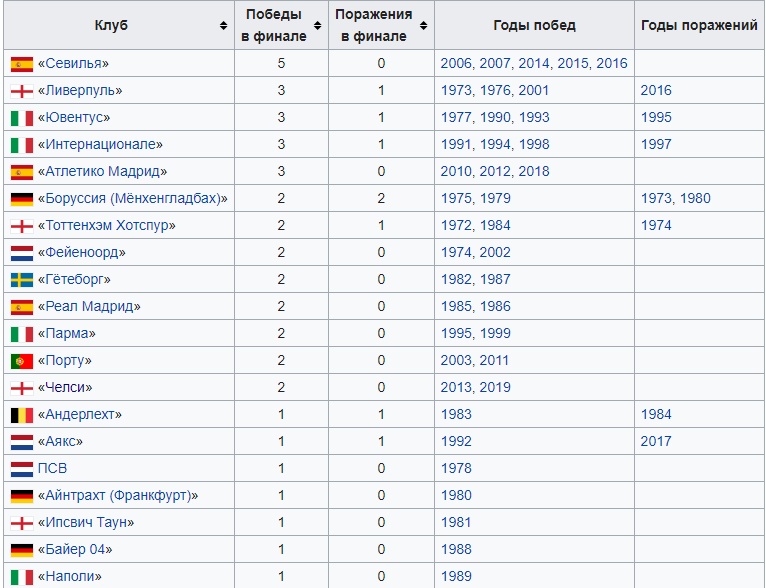This screenshot has width=766, height=588.
Task: Click the Swedish flag beside «Гётеборг»
Action: click(22, 280)
